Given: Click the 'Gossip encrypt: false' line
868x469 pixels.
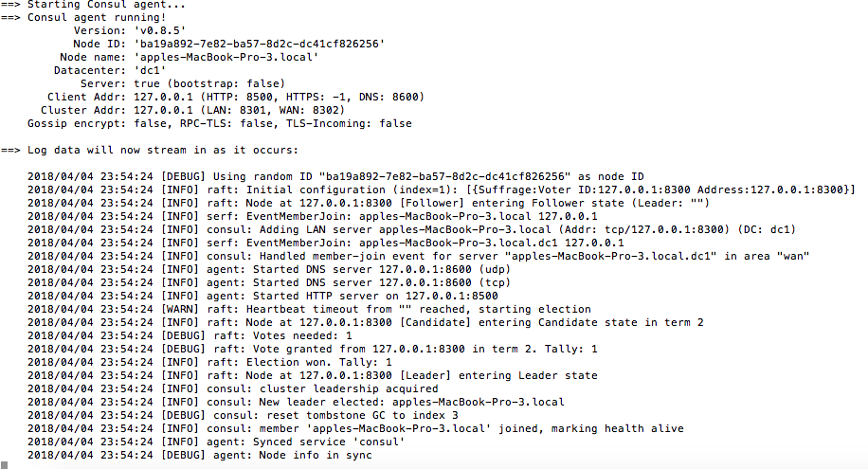Looking at the screenshot, I should point(220,123).
